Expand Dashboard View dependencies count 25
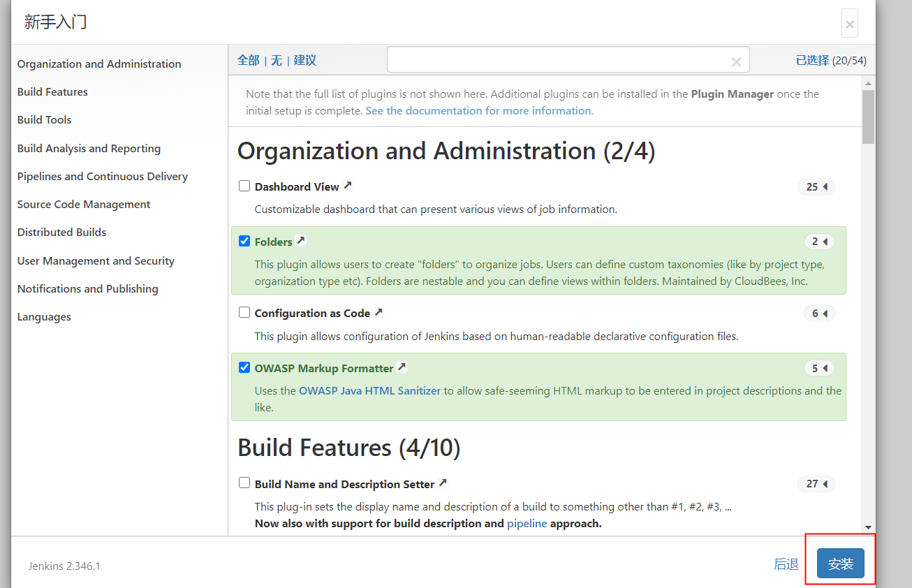This screenshot has height=588, width=912. click(816, 186)
